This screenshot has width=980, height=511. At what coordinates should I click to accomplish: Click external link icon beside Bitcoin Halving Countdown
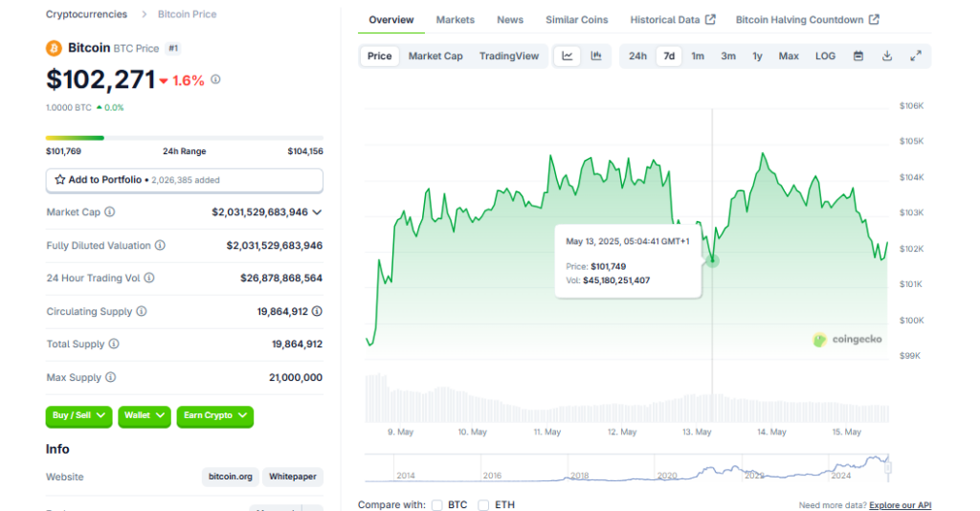pyautogui.click(x=874, y=19)
